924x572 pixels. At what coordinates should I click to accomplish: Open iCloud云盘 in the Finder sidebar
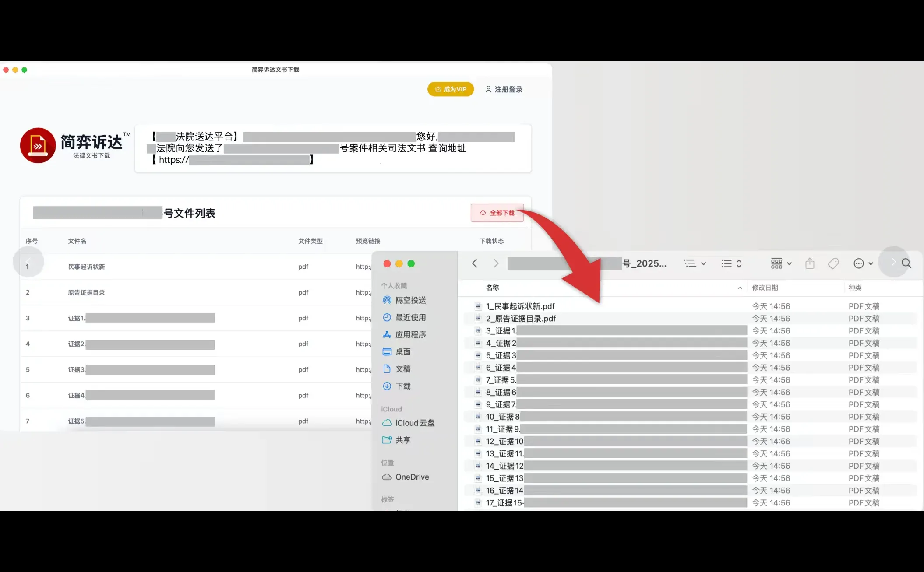click(x=414, y=423)
